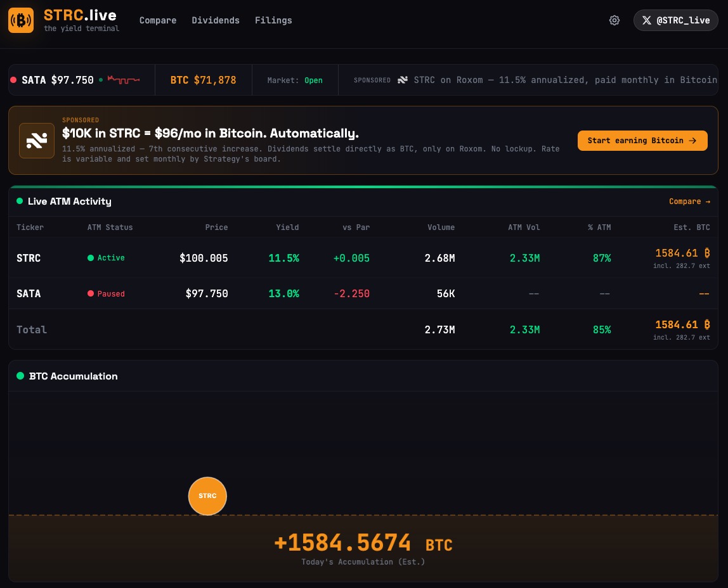
Task: Click the SATA red sparkline chart
Action: (123, 80)
